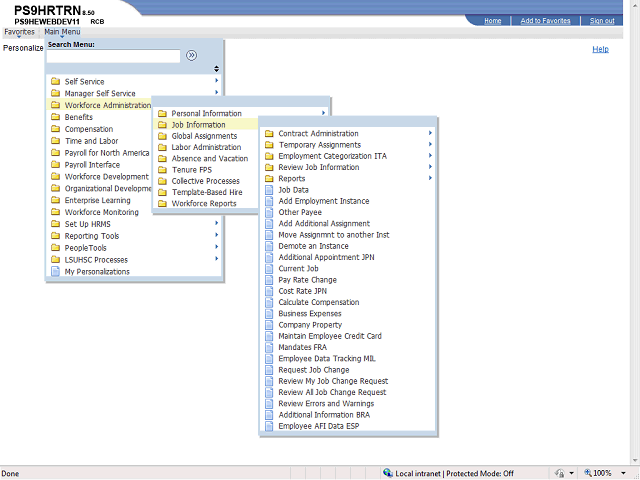The height and width of the screenshot is (480, 640).
Task: Click the Self Service folder icon
Action: (56, 81)
